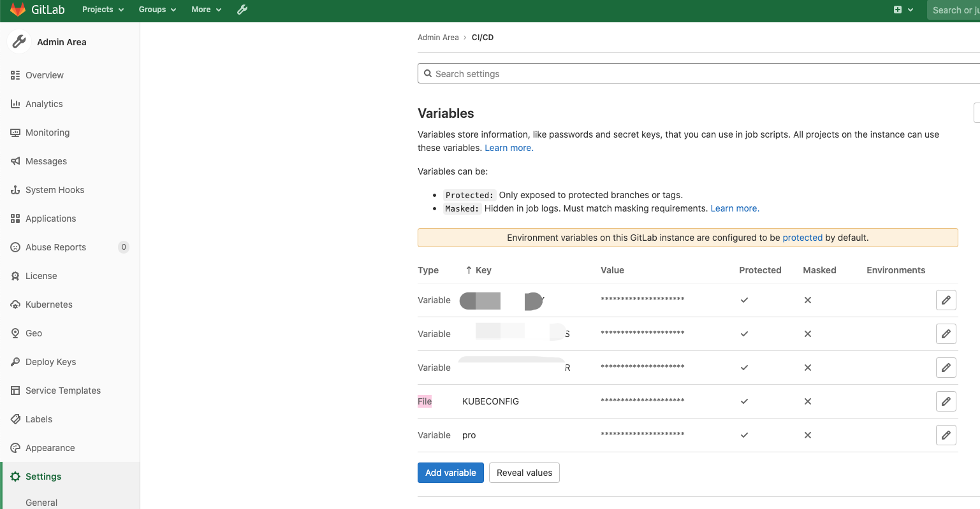980x509 pixels.
Task: Click the Reveal values button
Action: coord(524,473)
